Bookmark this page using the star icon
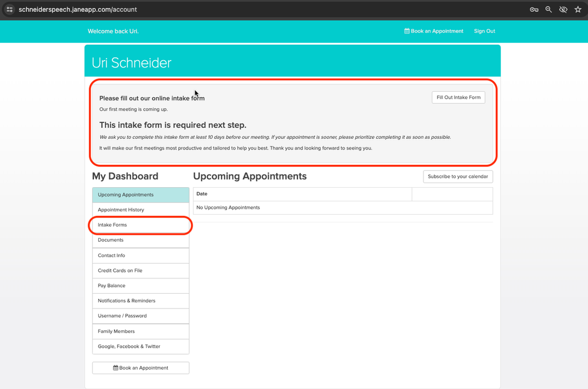588x389 pixels. point(577,9)
